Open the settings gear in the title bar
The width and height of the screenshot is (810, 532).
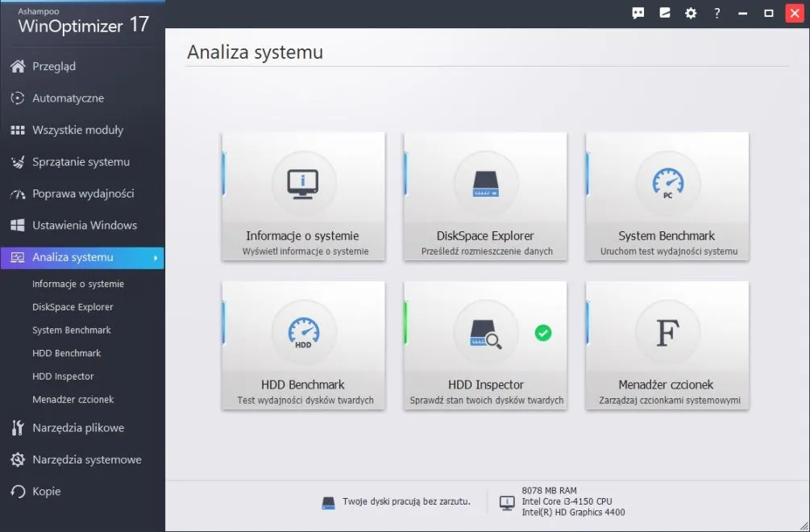click(691, 13)
